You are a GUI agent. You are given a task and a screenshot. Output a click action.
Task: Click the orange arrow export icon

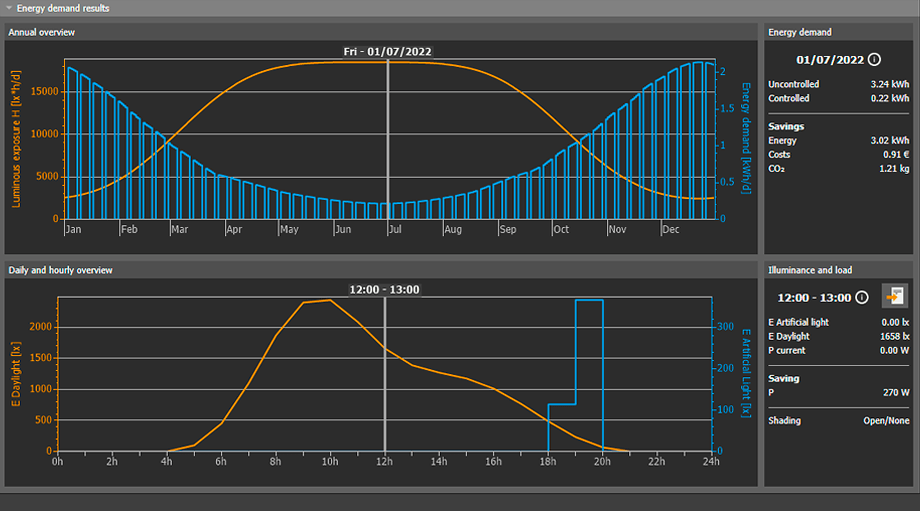(x=894, y=297)
